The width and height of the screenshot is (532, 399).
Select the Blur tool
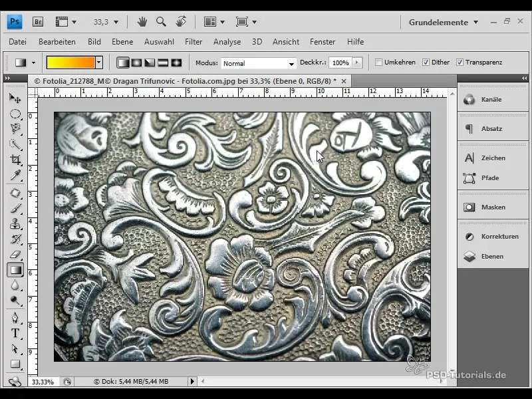tap(15, 285)
